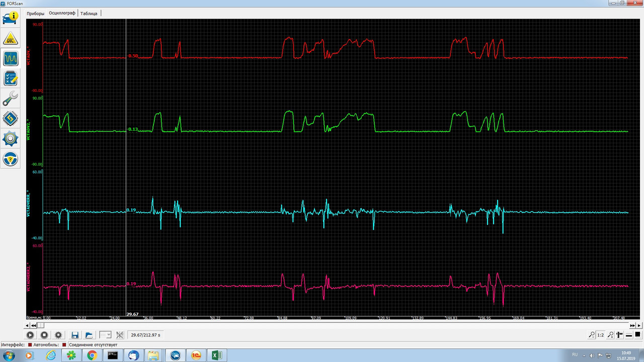Jump timeline forward with double-right arrow
This screenshot has width=644, height=362.
(x=633, y=326)
